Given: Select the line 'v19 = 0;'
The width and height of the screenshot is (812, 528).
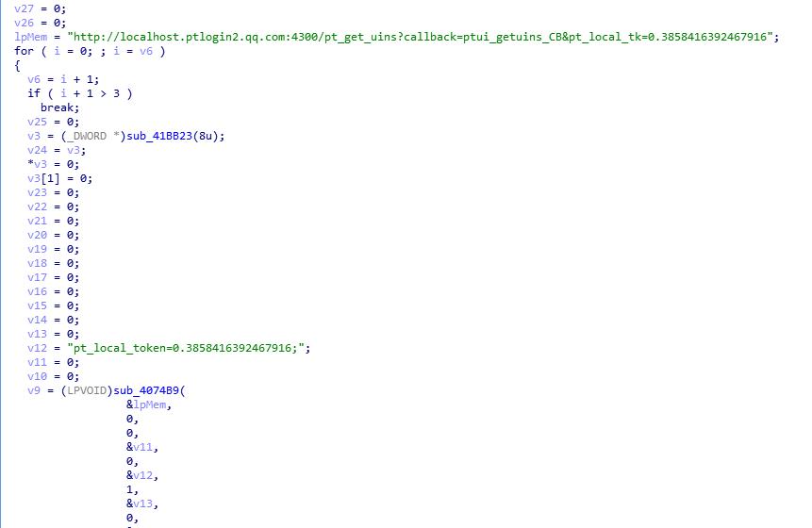Looking at the screenshot, I should click(54, 249).
